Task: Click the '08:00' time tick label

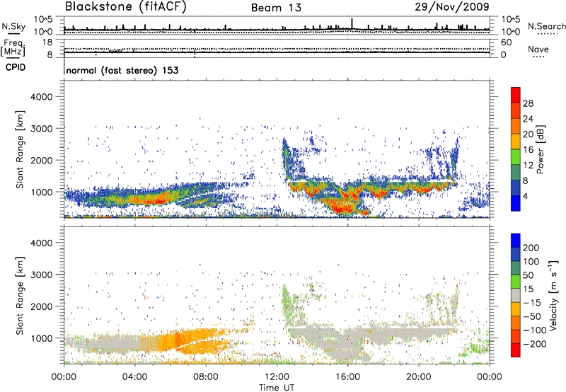Action: click(x=206, y=377)
